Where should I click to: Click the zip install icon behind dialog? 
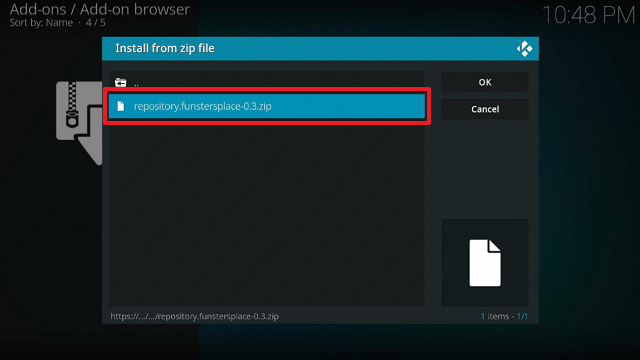(x=79, y=122)
